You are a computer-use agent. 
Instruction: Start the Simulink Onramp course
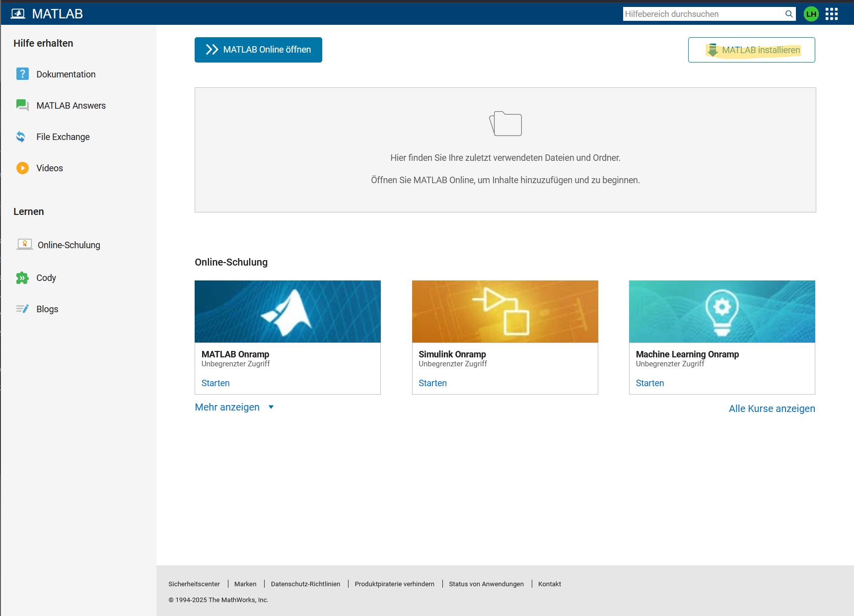432,383
